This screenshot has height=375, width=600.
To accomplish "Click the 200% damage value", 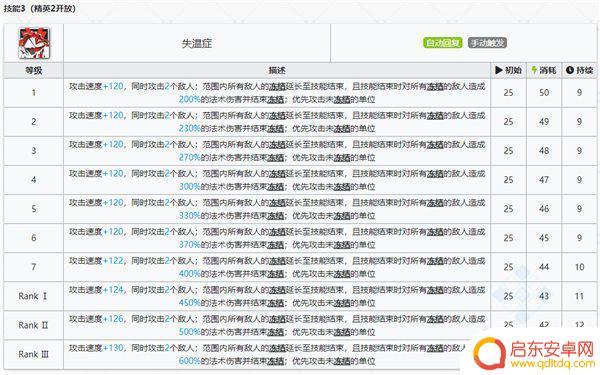I will point(189,99).
